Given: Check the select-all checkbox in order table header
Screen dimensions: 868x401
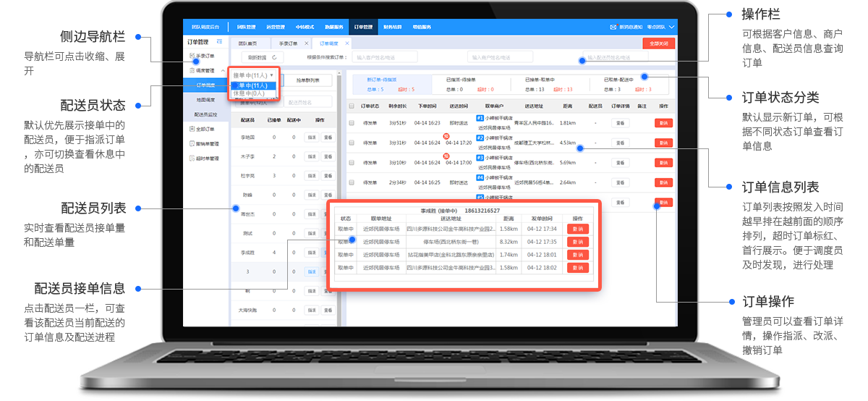Looking at the screenshot, I should click(x=352, y=106).
